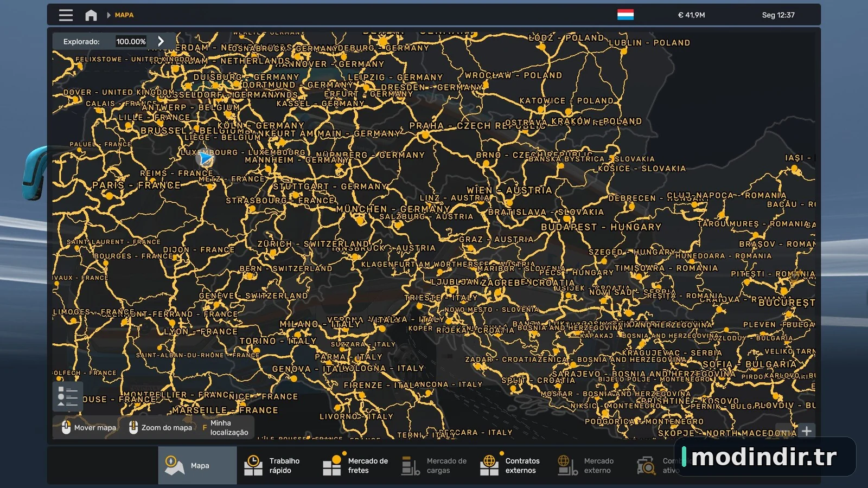The width and height of the screenshot is (868, 488).
Task: Click the € 41,9M balance
Action: coord(692,15)
